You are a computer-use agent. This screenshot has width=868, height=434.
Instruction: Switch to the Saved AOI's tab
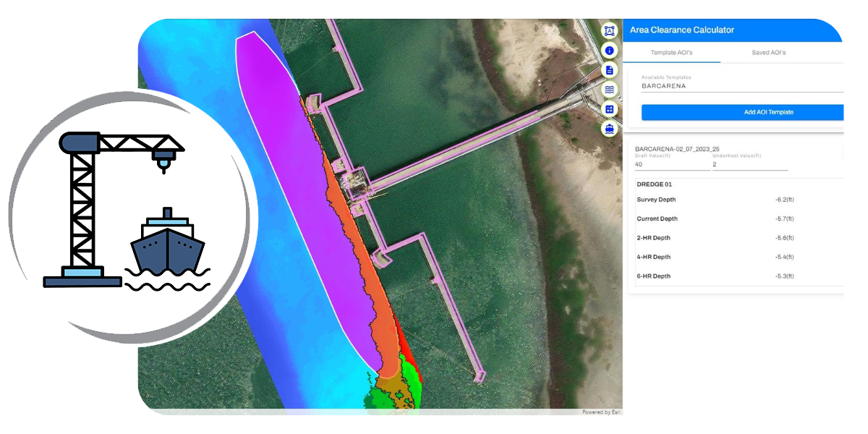tap(768, 53)
